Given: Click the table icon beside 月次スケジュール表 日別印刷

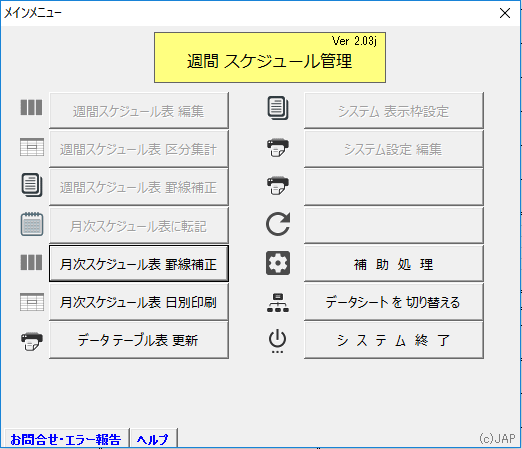Looking at the screenshot, I should pos(32,302).
